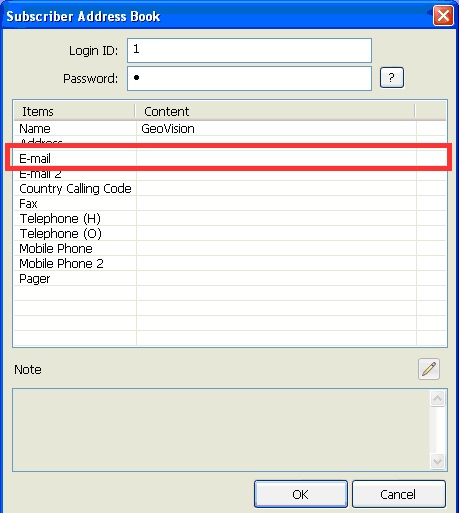Select the Mobile Phone 2 row
This screenshot has width=459, height=513.
coord(230,263)
